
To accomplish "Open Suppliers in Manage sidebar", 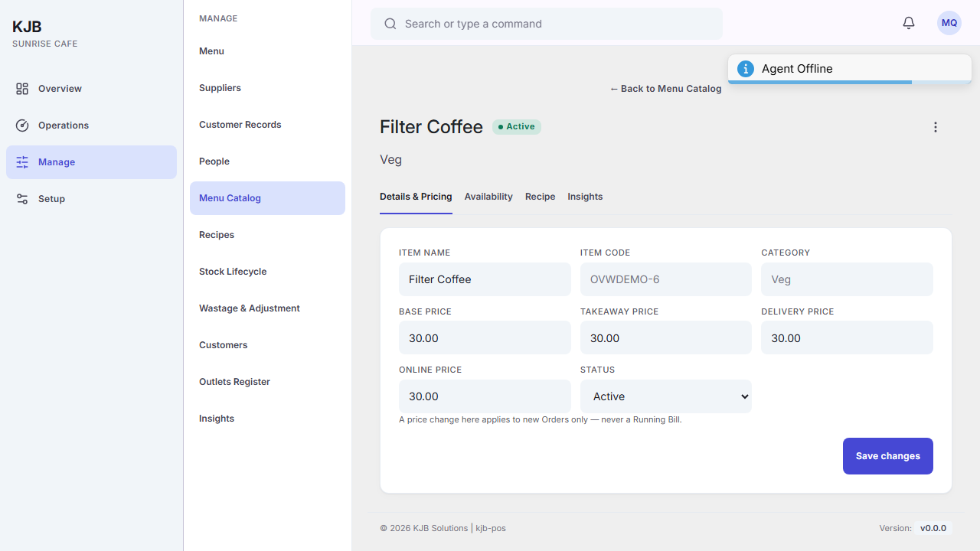I will [x=267, y=88].
